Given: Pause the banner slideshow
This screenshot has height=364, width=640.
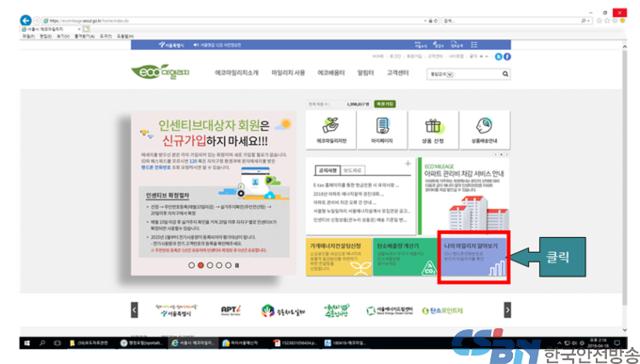Looking at the screenshot, I should (237, 265).
